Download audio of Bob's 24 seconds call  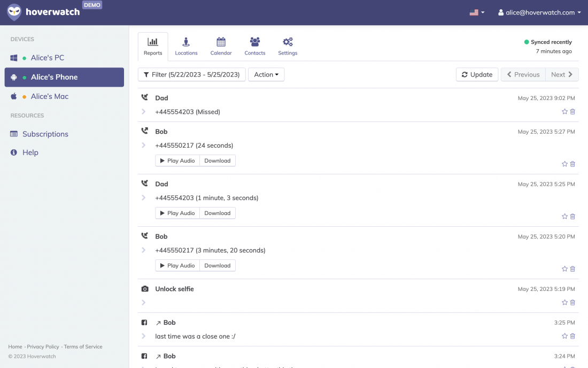click(x=218, y=160)
